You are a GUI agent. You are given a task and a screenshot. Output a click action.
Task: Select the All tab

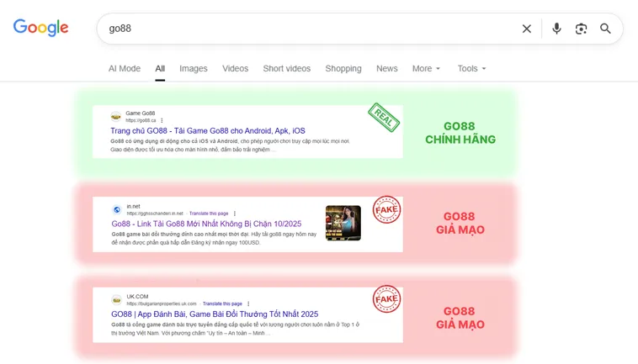pyautogui.click(x=160, y=69)
